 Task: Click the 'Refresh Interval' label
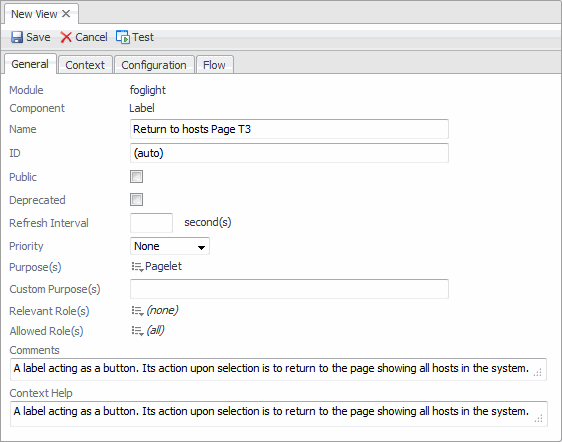pyautogui.click(x=49, y=223)
